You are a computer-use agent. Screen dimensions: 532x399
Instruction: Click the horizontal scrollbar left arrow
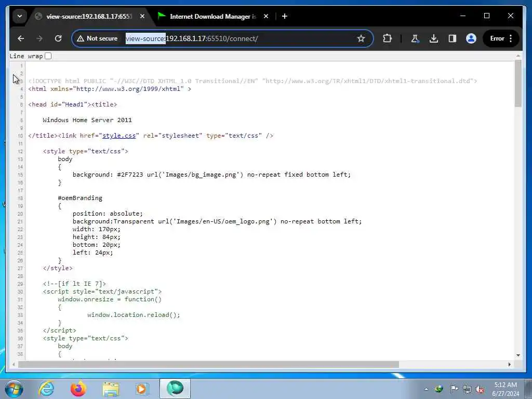point(14,365)
